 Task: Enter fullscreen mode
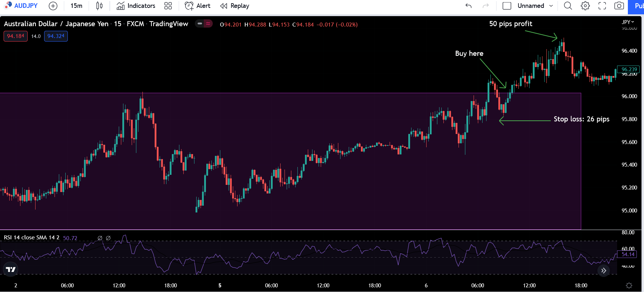(602, 6)
